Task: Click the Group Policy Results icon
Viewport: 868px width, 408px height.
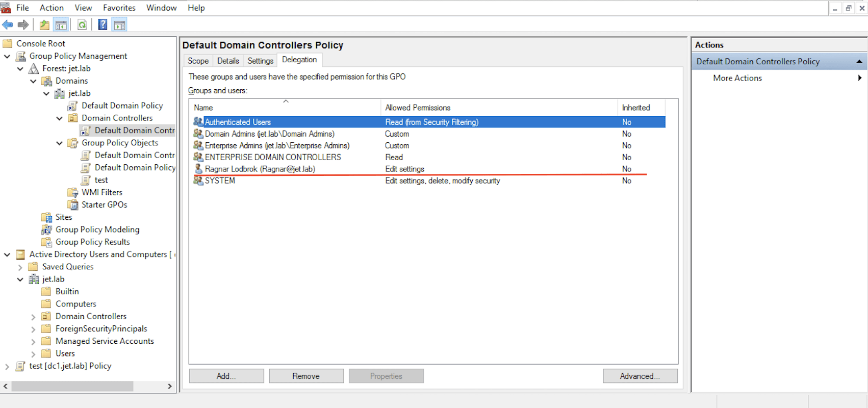Action: coord(46,242)
